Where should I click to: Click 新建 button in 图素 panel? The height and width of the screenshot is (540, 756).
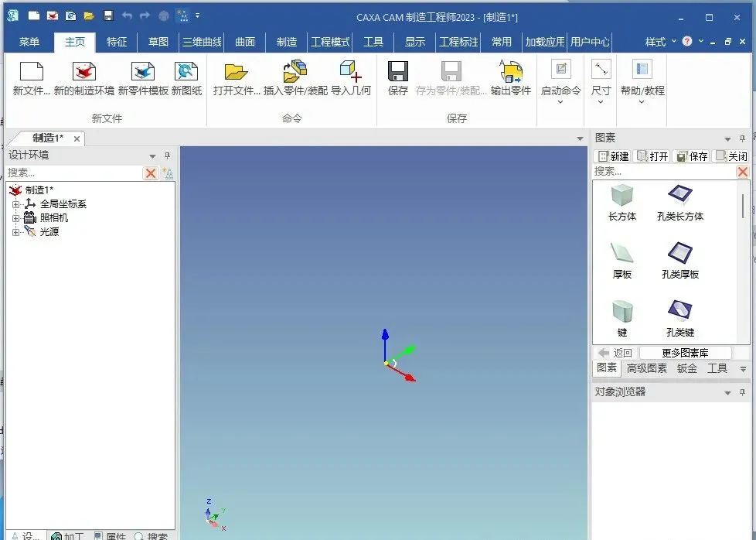pyautogui.click(x=613, y=156)
